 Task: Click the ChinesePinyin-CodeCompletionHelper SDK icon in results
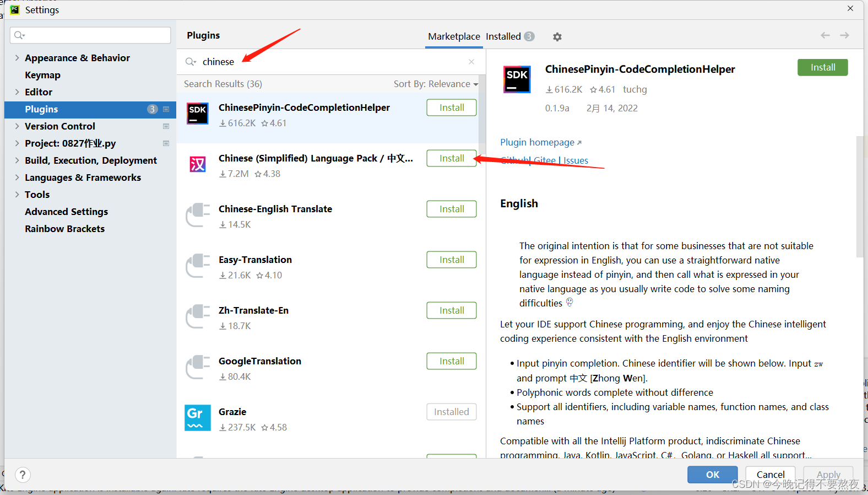point(198,114)
